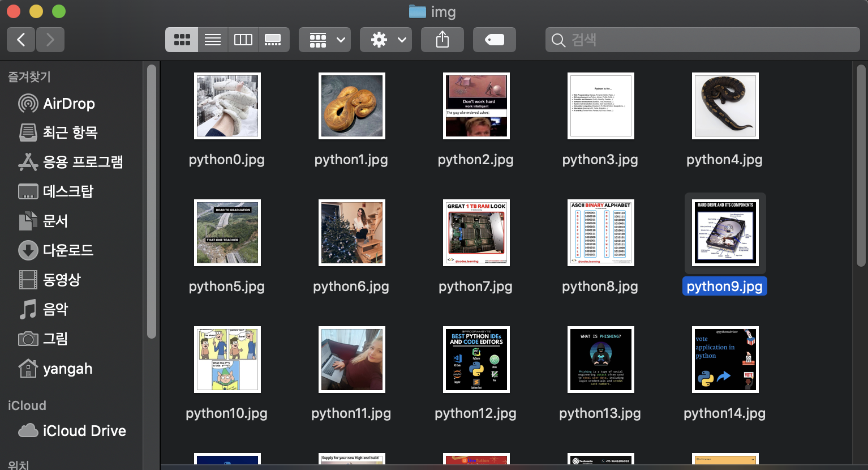Screen dimensions: 868x470
Task: Click the img folder title icon
Action: click(418, 11)
